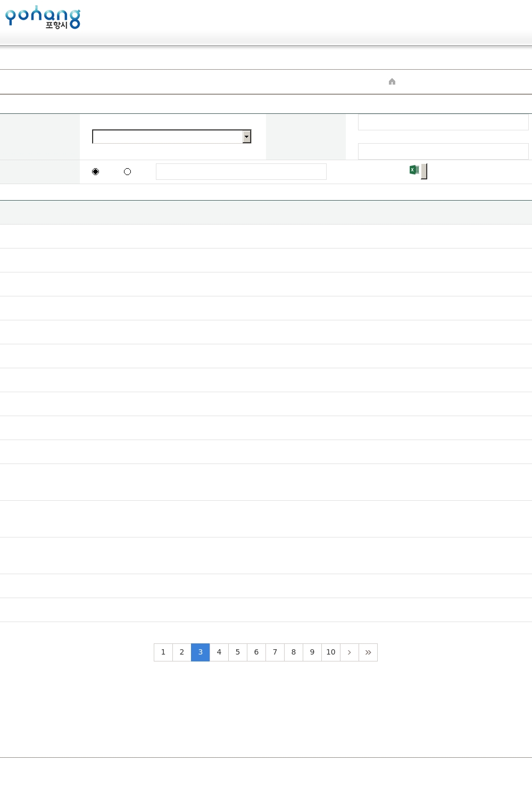Image resolution: width=532 pixels, height=811 pixels.
Task: Select the already checked radio option
Action: (96, 172)
